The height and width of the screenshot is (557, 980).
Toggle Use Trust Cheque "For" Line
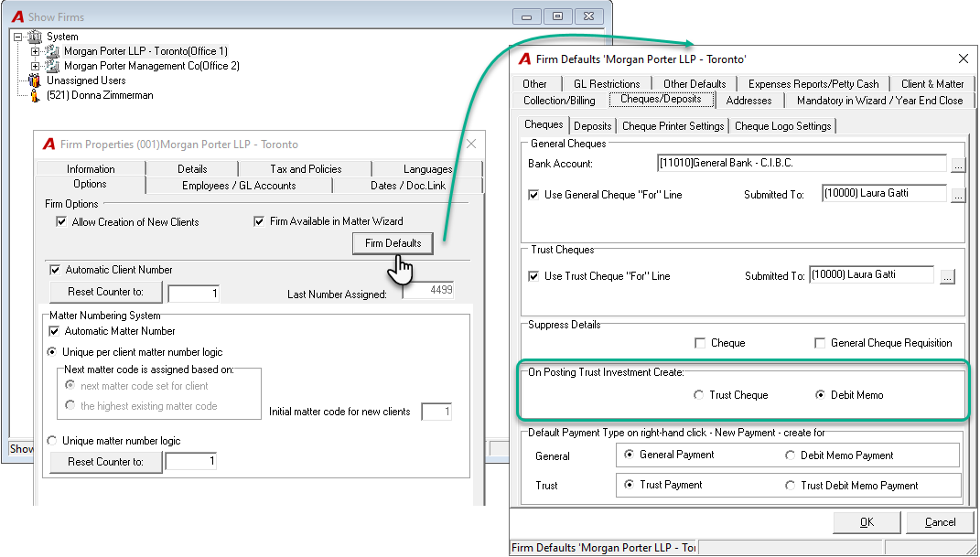(533, 276)
